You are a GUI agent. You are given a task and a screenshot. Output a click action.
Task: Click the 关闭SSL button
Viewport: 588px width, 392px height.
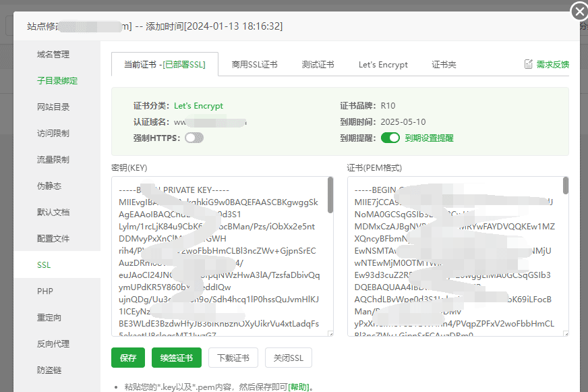tap(289, 358)
